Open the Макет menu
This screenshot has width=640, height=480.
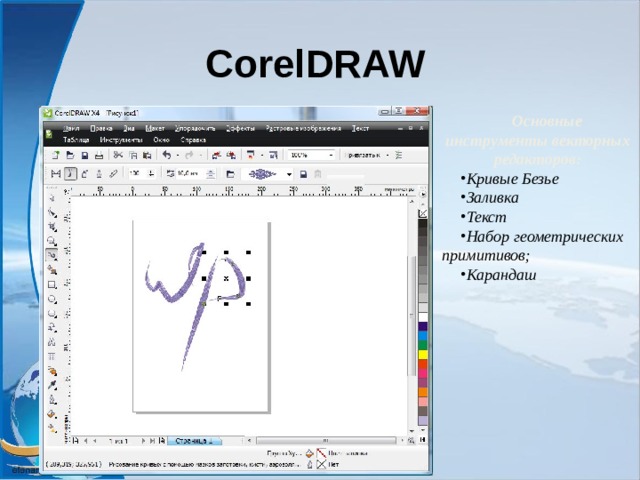click(x=155, y=128)
